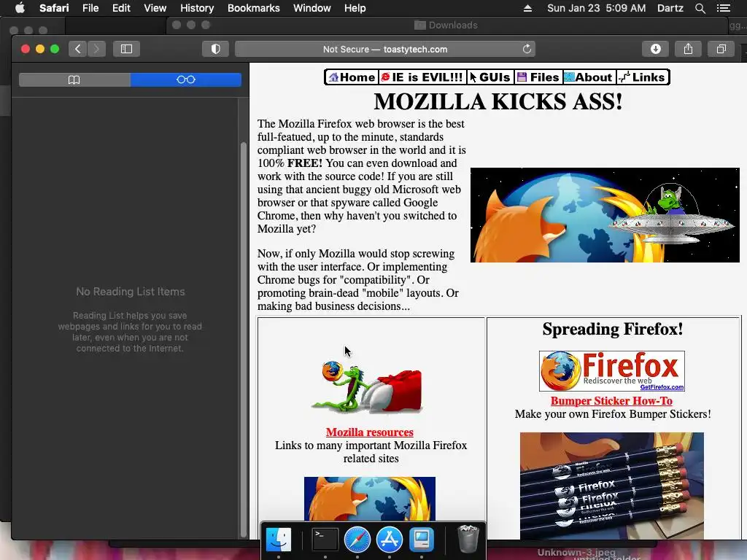Click the eject icon in menu bar
The width and height of the screenshot is (747, 560).
coord(527,8)
